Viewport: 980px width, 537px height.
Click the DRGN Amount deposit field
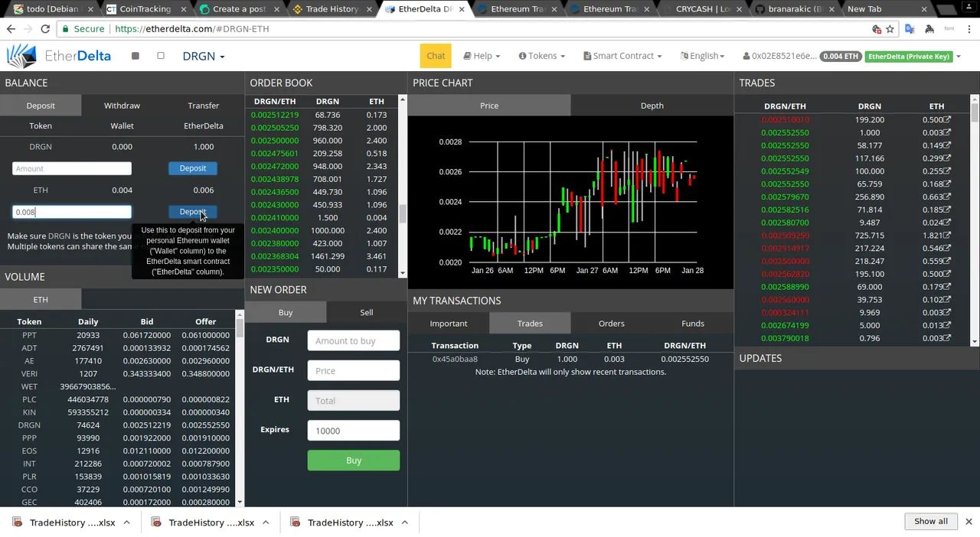[x=72, y=168]
